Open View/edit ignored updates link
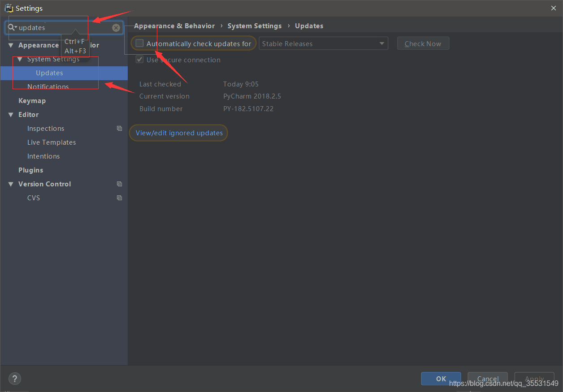 click(x=179, y=133)
